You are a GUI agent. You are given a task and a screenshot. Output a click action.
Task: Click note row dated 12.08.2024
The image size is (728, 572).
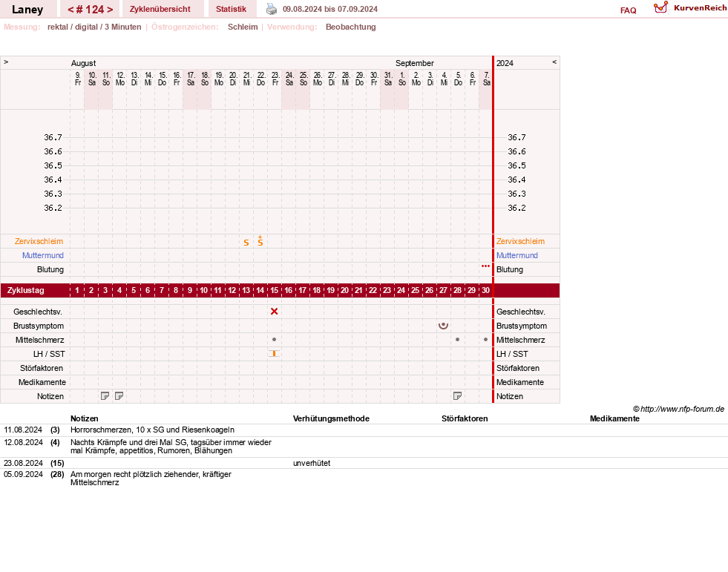(364, 447)
